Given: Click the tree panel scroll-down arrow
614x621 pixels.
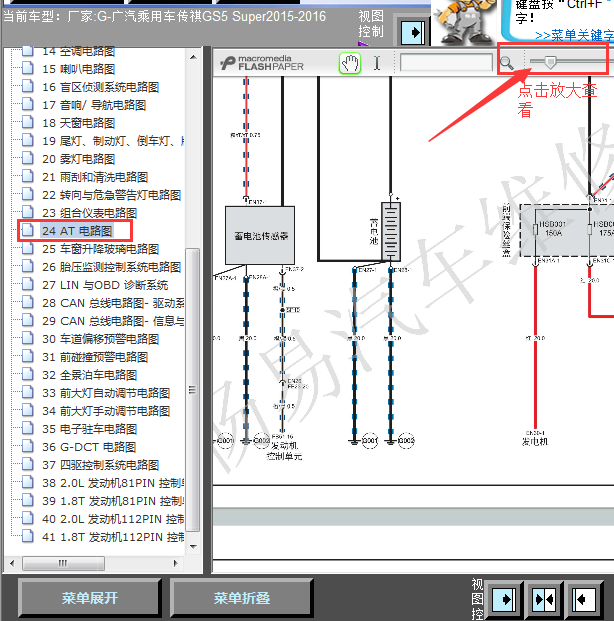Looking at the screenshot, I should pyautogui.click(x=193, y=547).
